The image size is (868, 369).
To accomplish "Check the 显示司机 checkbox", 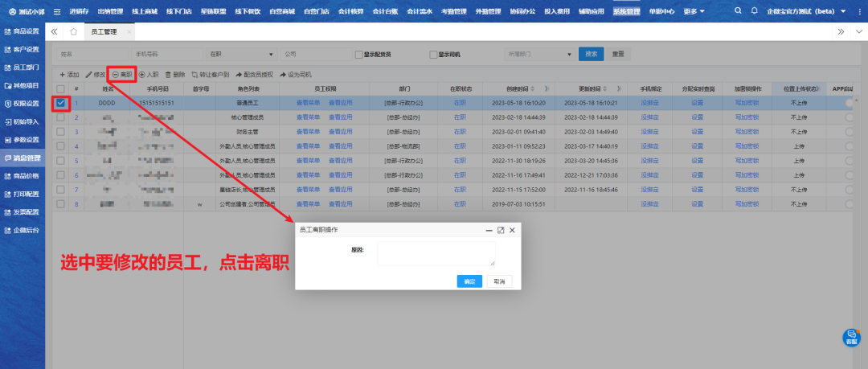I will pyautogui.click(x=433, y=54).
